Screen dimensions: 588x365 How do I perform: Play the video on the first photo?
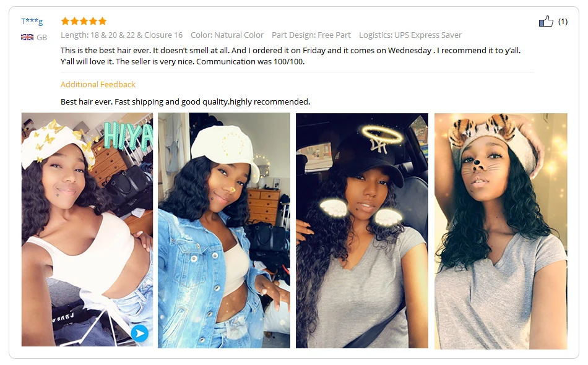pyautogui.click(x=139, y=333)
